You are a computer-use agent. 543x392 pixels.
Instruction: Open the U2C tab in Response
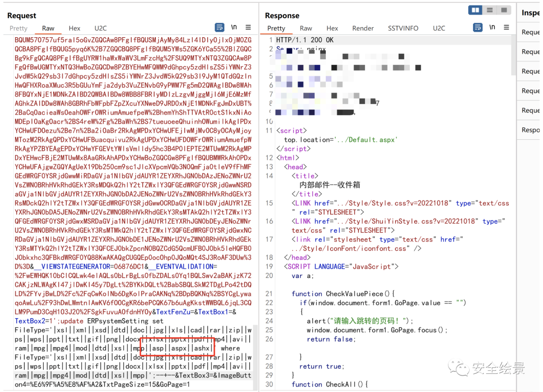click(x=439, y=29)
